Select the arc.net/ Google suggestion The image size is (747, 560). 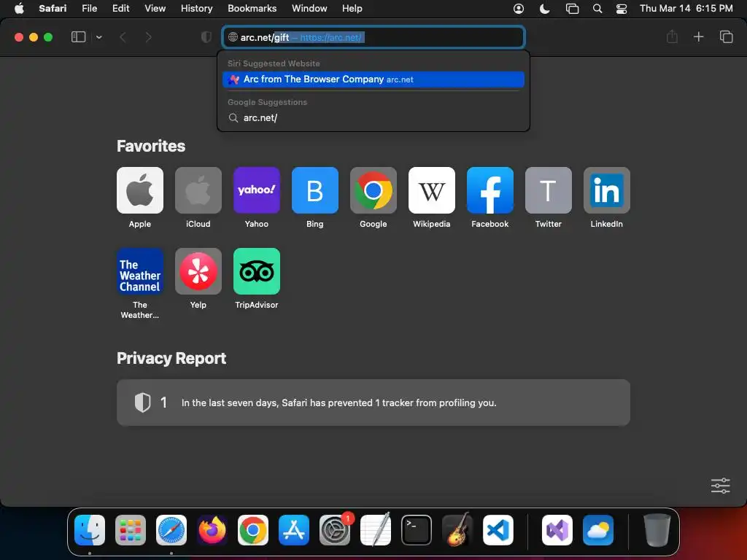(x=373, y=117)
